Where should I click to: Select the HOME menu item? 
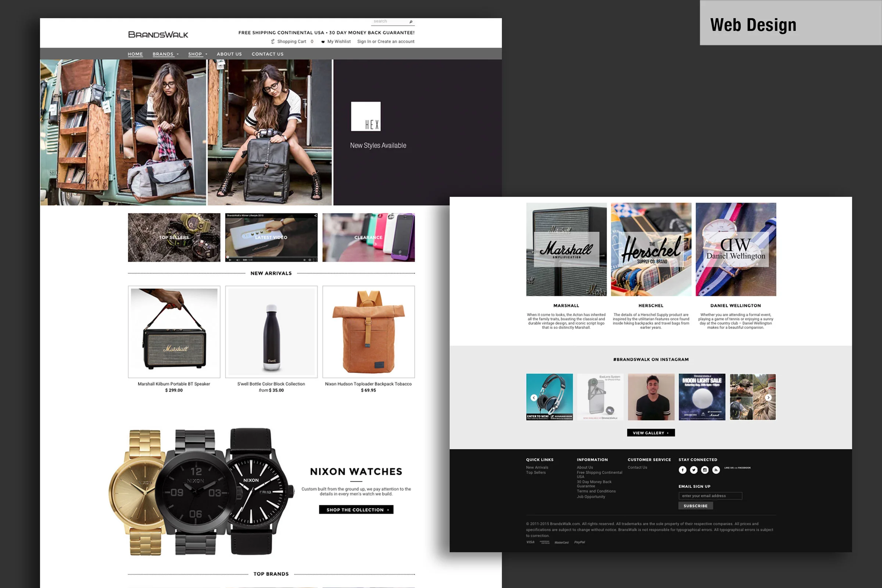(x=135, y=54)
